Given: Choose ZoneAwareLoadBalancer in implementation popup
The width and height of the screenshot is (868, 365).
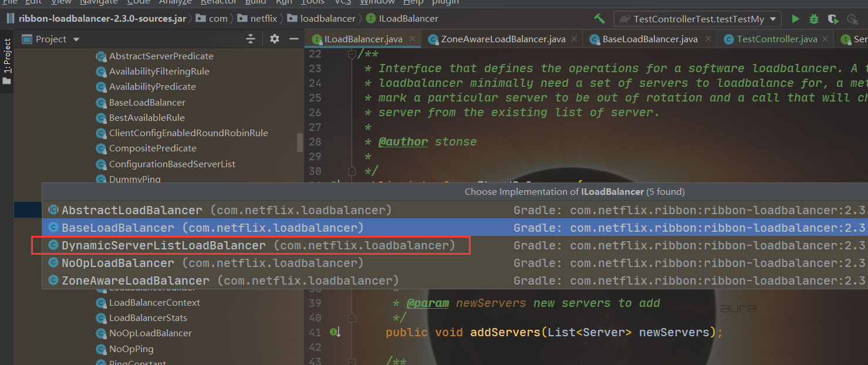Looking at the screenshot, I should [455, 280].
